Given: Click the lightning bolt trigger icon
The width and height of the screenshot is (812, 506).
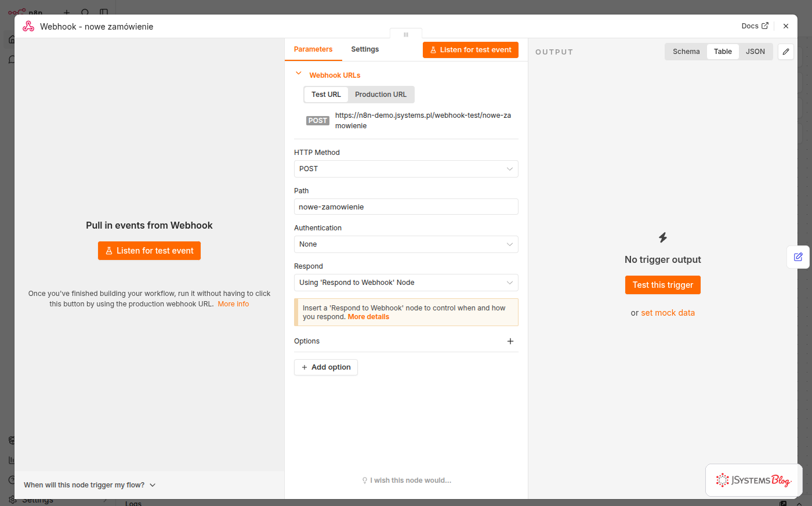Looking at the screenshot, I should click(x=663, y=237).
